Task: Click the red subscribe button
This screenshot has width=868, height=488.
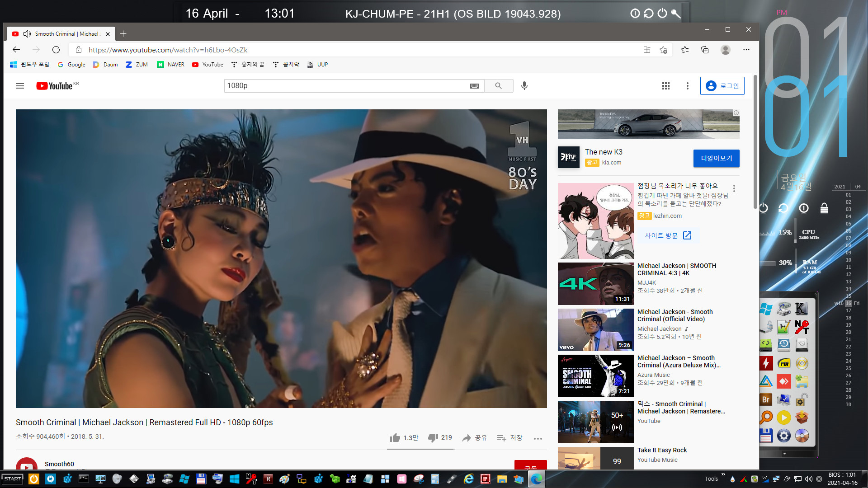Action: [x=530, y=465]
